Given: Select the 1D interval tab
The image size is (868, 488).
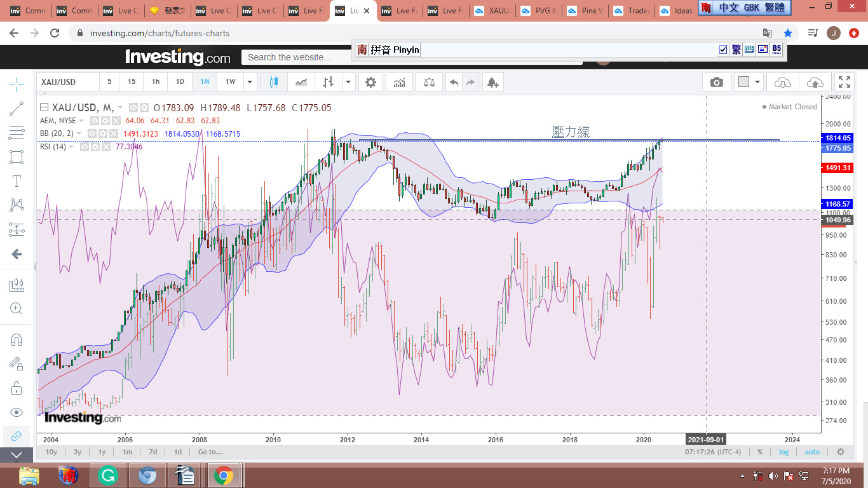Looking at the screenshot, I should 180,82.
